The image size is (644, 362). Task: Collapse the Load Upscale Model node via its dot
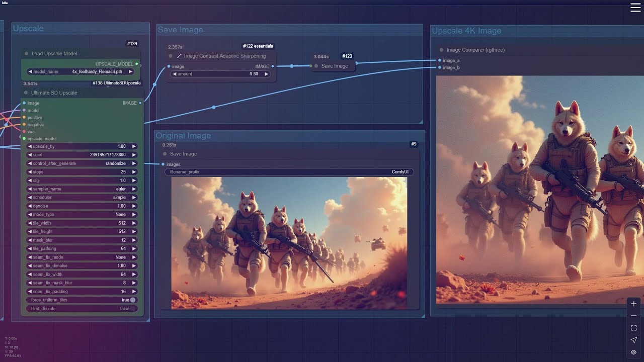[x=26, y=54]
